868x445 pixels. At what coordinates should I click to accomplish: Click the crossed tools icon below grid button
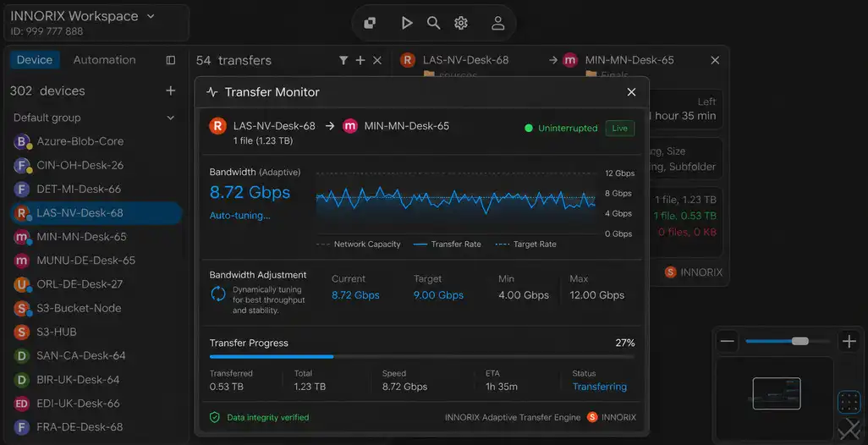coord(849,429)
